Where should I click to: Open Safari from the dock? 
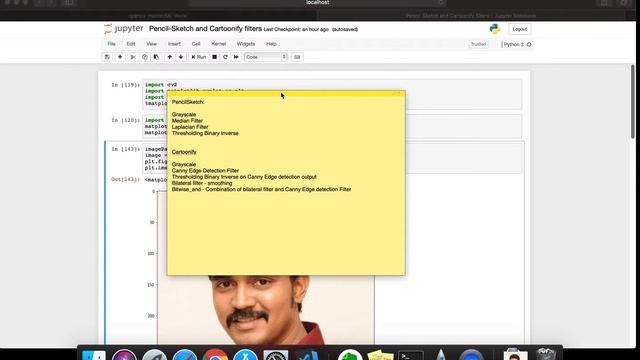click(x=184, y=356)
